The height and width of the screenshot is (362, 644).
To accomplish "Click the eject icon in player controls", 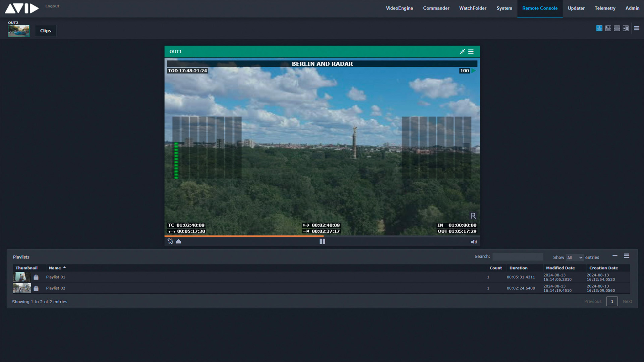I will 178,241.
